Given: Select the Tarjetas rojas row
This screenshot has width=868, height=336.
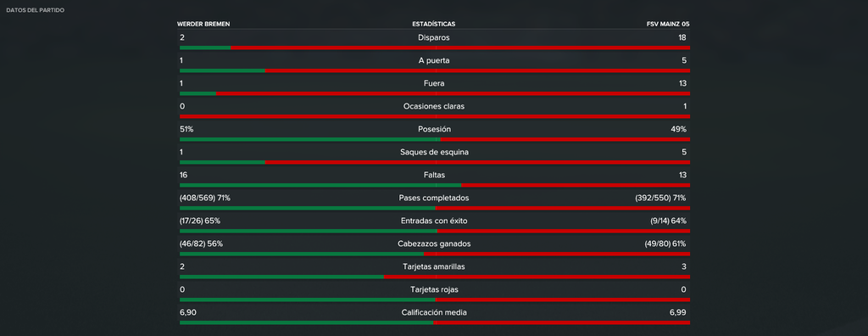Looking at the screenshot, I should (x=433, y=292).
